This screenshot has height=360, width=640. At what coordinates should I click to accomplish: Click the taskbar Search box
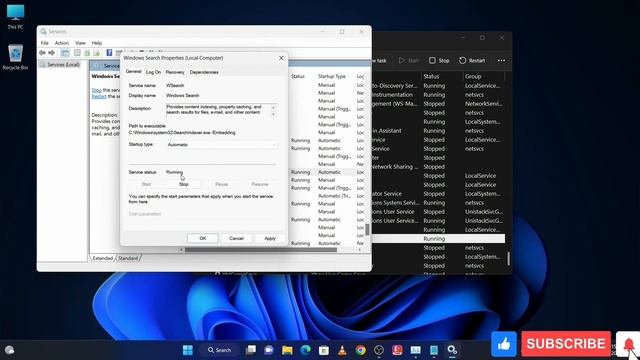pos(219,350)
